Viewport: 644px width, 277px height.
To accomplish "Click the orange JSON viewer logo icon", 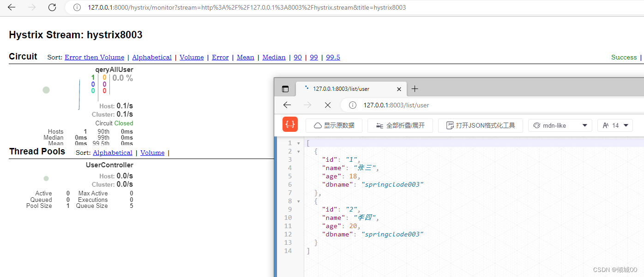I will (290, 124).
